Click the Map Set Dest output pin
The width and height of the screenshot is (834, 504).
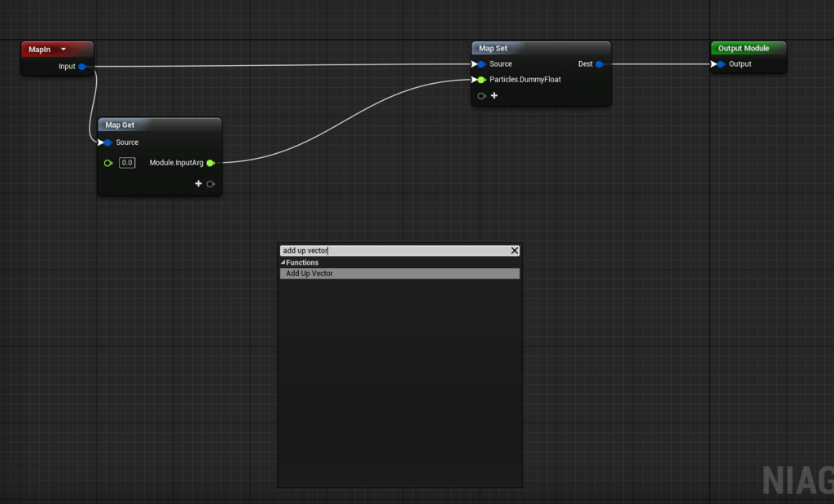point(599,64)
